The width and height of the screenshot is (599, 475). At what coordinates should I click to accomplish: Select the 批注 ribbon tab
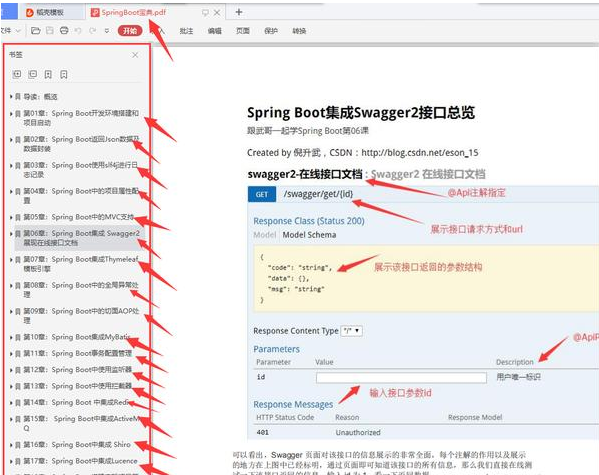click(186, 31)
